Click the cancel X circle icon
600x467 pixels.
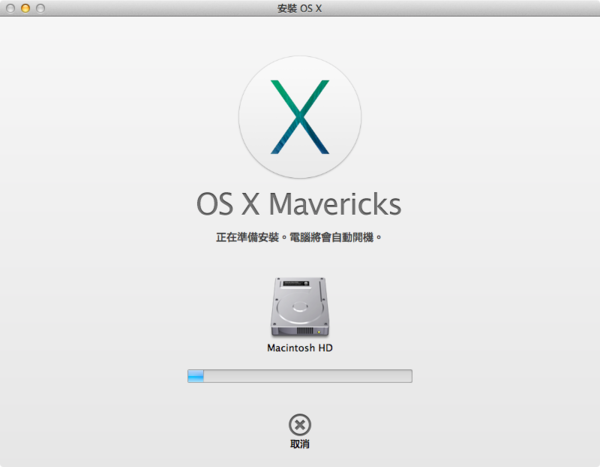tap(300, 425)
